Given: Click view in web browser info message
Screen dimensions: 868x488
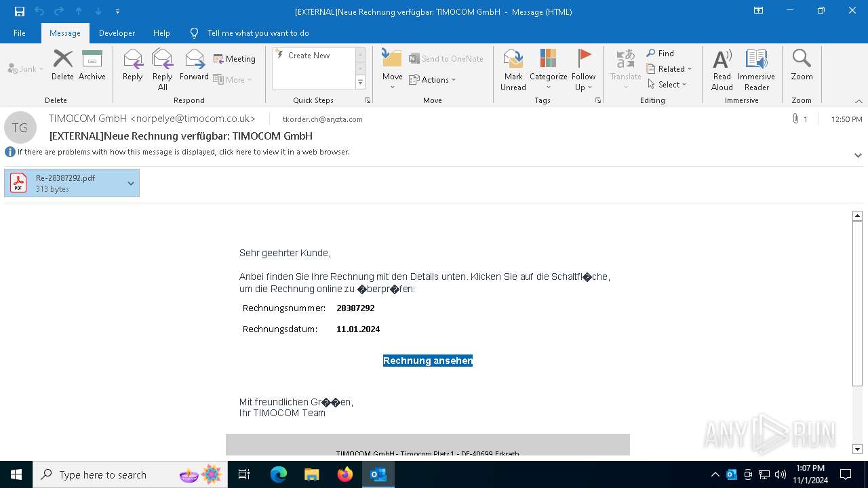Looking at the screenshot, I should (183, 152).
